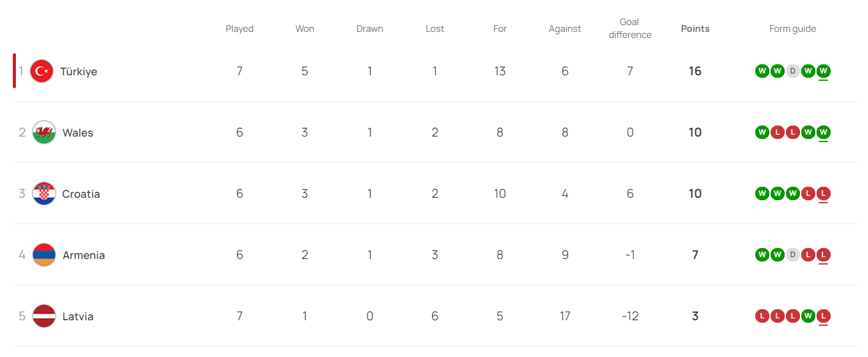The width and height of the screenshot is (868, 357).
Task: Click the Croatia flag icon
Action: point(44,194)
